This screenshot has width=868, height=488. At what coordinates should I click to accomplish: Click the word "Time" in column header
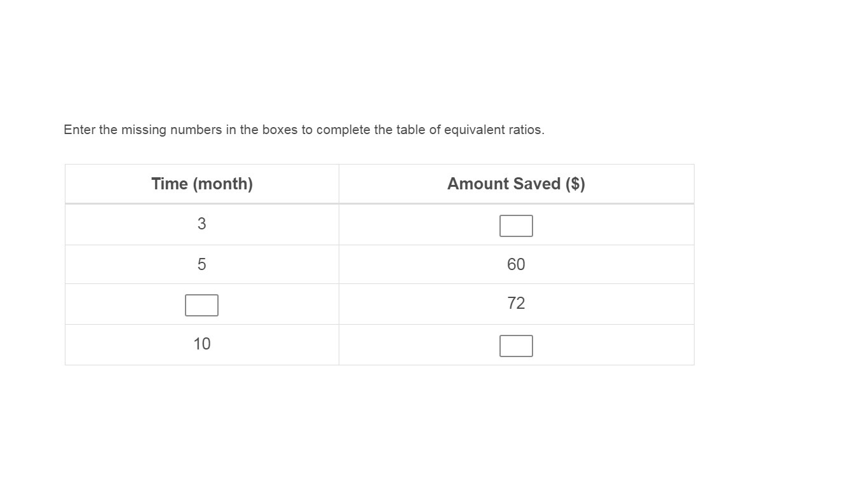click(170, 184)
